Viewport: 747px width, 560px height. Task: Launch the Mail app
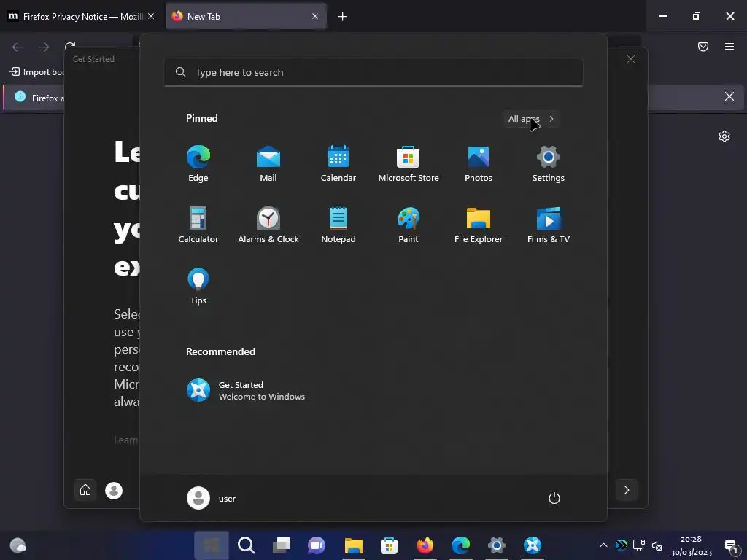268,163
